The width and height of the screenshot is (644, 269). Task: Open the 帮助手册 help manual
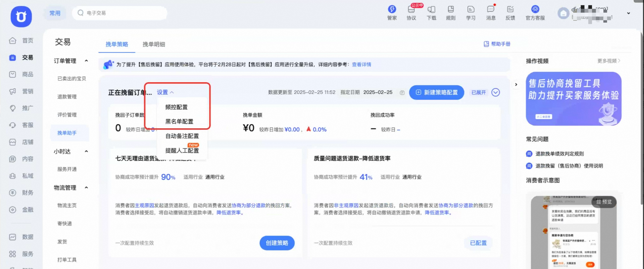pyautogui.click(x=497, y=44)
